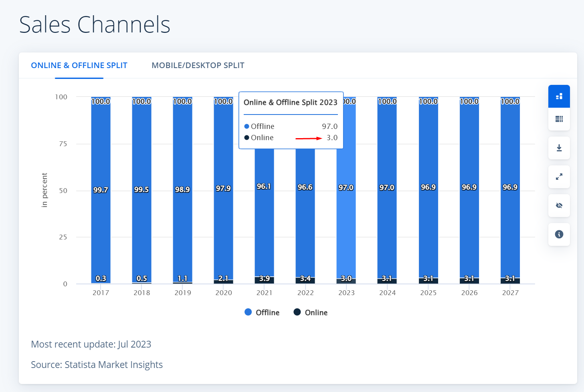Expand chart to fullscreen
Image resolution: width=584 pixels, height=392 pixels.
(559, 177)
